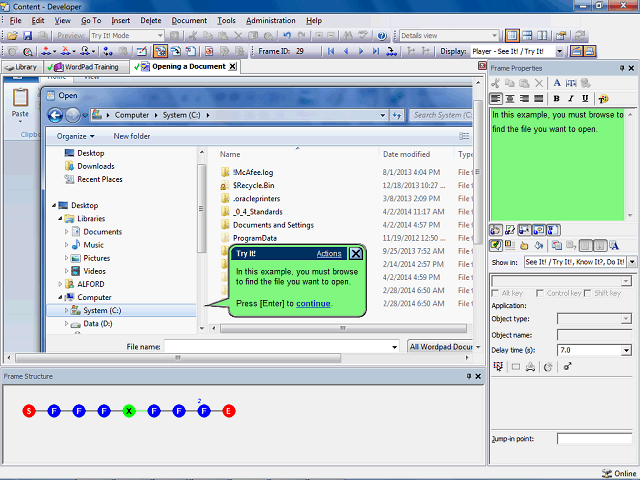Click the Italic icon in Frame Properties
Viewport: 640px width, 480px height.
571,99
